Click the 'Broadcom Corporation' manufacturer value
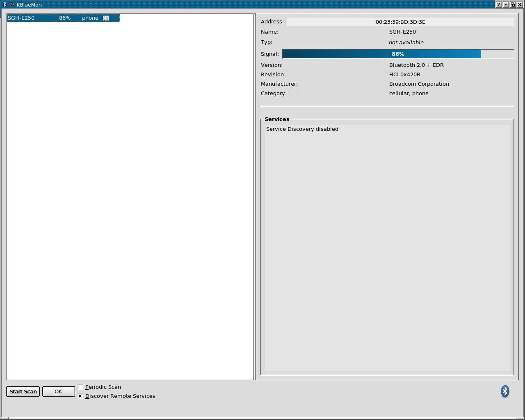This screenshot has height=420, width=525. pos(419,84)
